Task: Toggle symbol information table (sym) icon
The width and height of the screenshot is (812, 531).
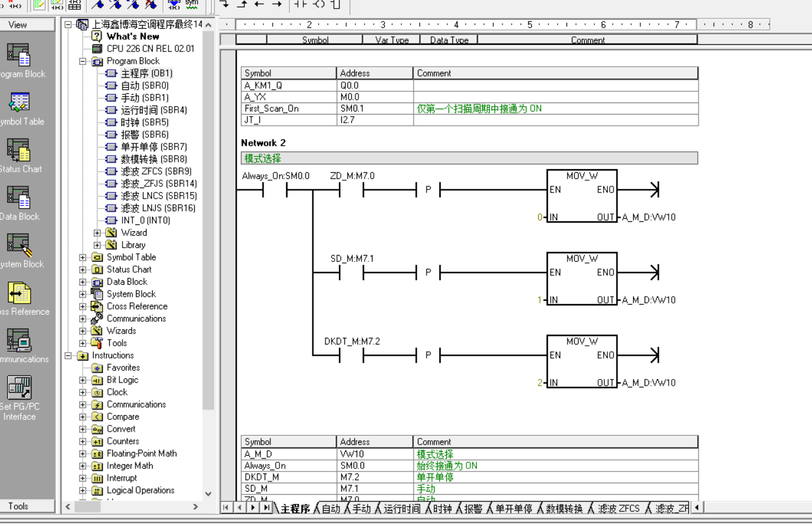Action: coord(191,4)
